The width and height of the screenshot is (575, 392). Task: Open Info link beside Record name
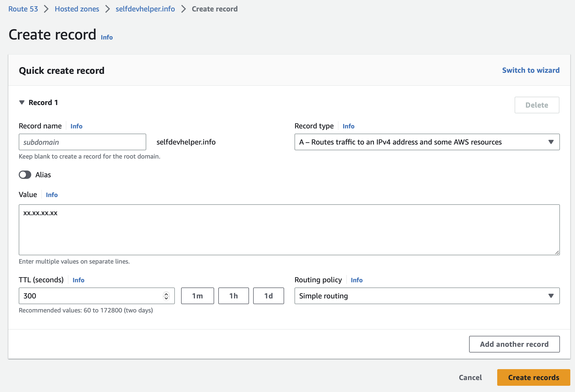coord(76,126)
